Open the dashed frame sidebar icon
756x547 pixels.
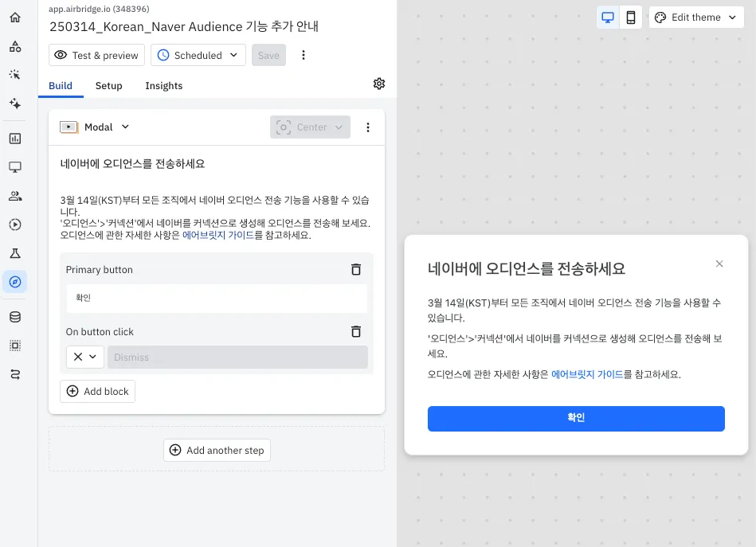pos(15,346)
